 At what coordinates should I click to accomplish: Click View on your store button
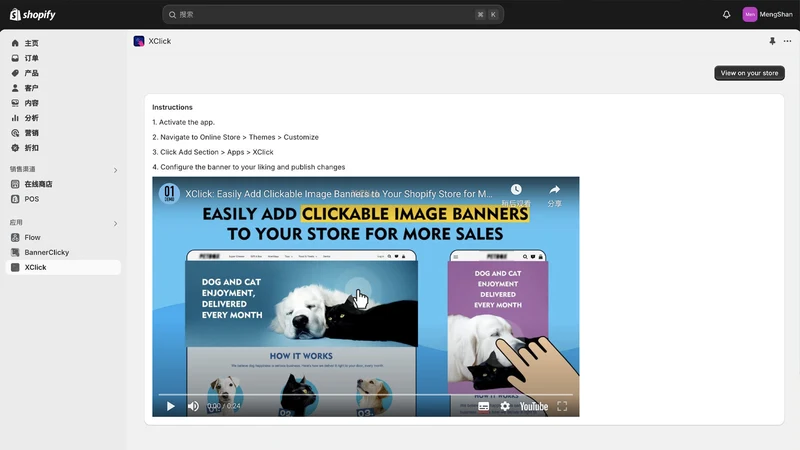pyautogui.click(x=749, y=73)
